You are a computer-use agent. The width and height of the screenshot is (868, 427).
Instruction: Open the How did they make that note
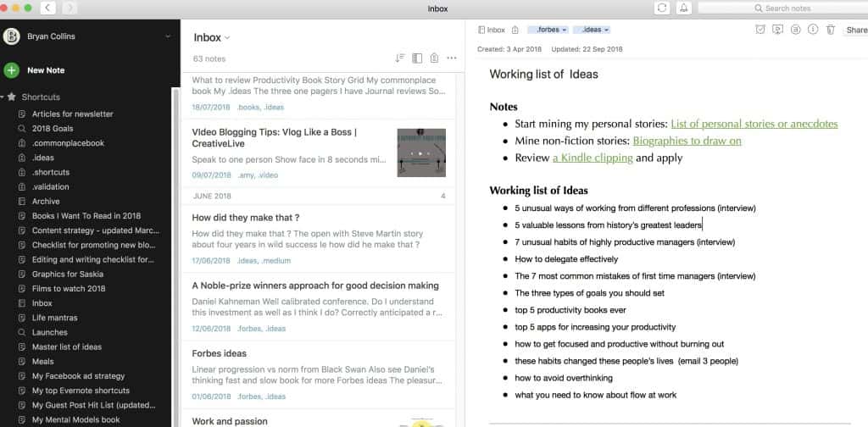318,239
